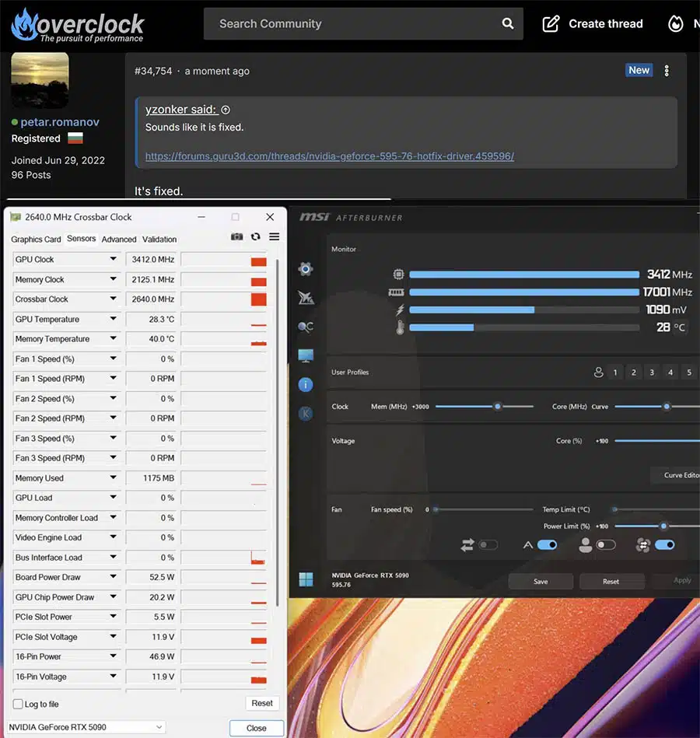The width and height of the screenshot is (700, 738).
Task: Switch to the Graphics Card tab
Action: click(36, 240)
